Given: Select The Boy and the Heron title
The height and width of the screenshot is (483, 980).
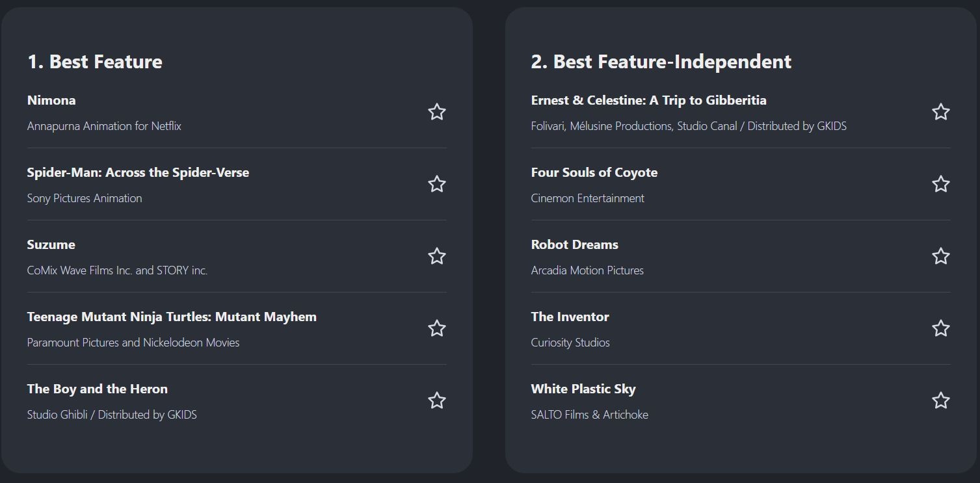Looking at the screenshot, I should point(98,389).
